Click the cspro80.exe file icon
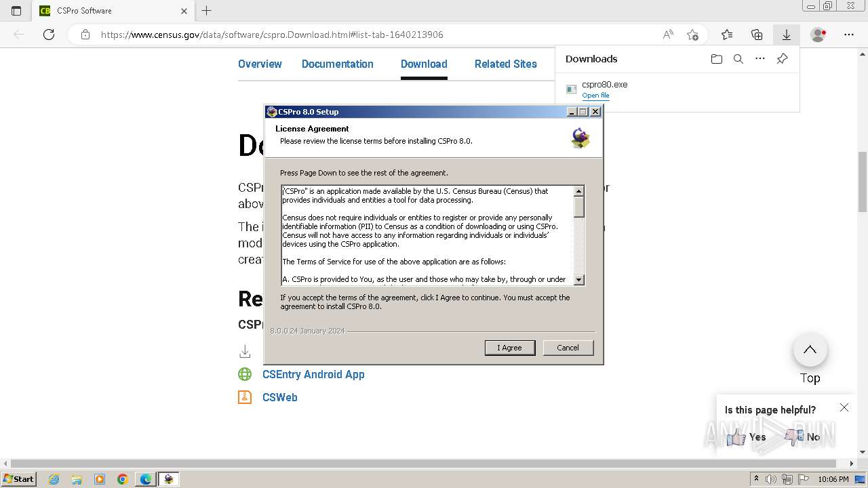 point(572,89)
